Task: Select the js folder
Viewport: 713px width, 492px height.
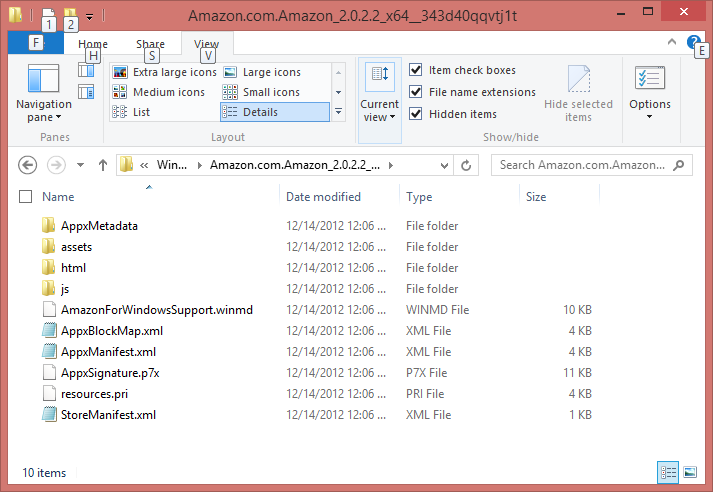Action: (x=65, y=289)
